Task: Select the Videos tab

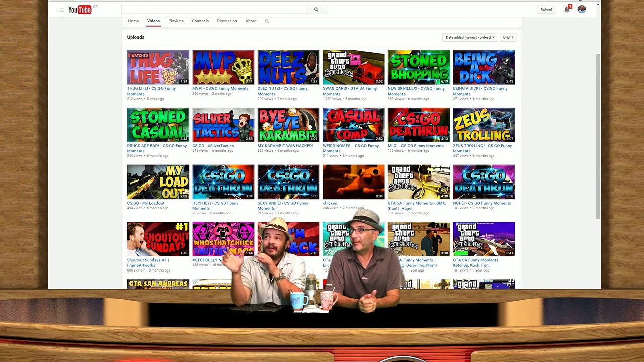Action: coord(153,21)
